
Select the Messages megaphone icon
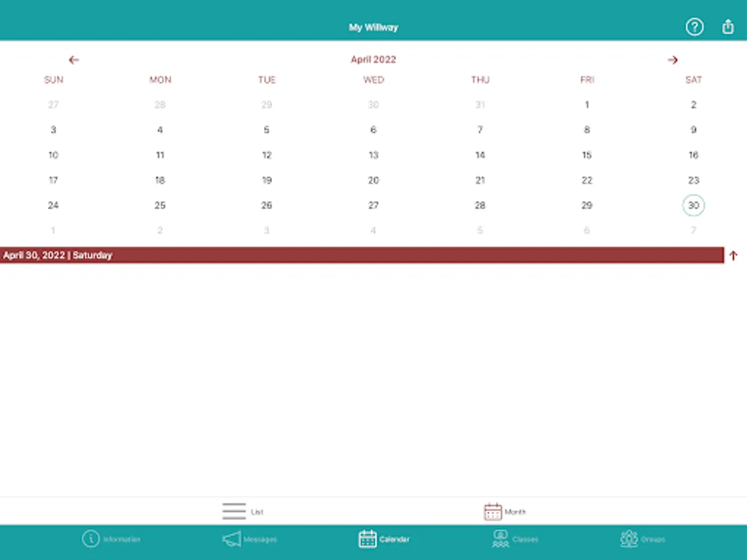coord(231,539)
